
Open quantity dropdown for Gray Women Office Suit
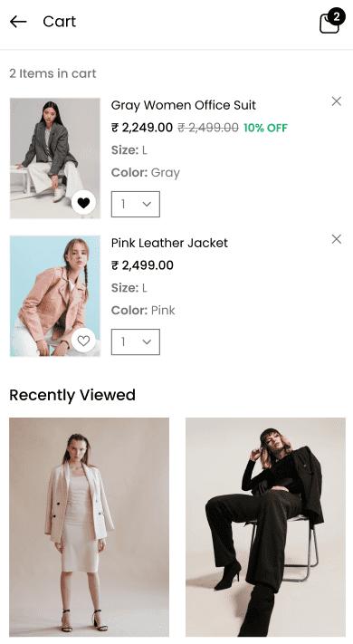point(136,204)
